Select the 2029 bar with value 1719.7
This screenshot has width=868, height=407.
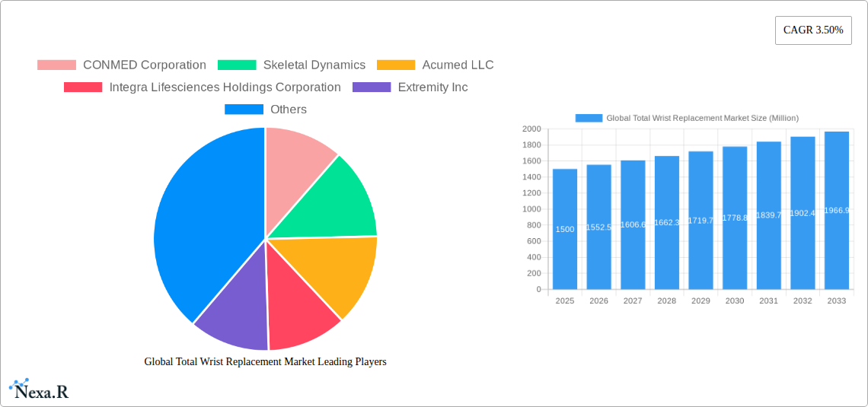tap(700, 220)
